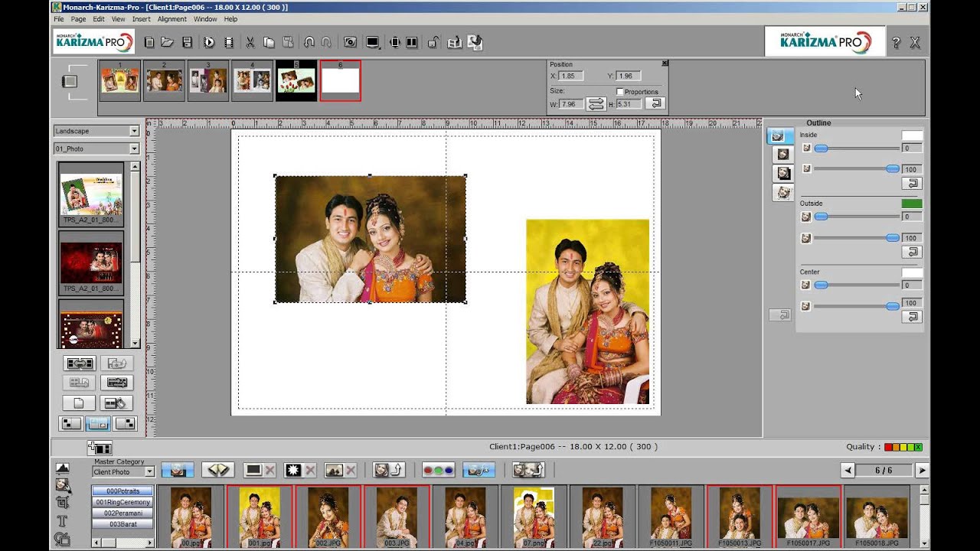Viewport: 980px width, 551px height.
Task: Click the copy icon next to the scissors
Action: pyautogui.click(x=269, y=43)
